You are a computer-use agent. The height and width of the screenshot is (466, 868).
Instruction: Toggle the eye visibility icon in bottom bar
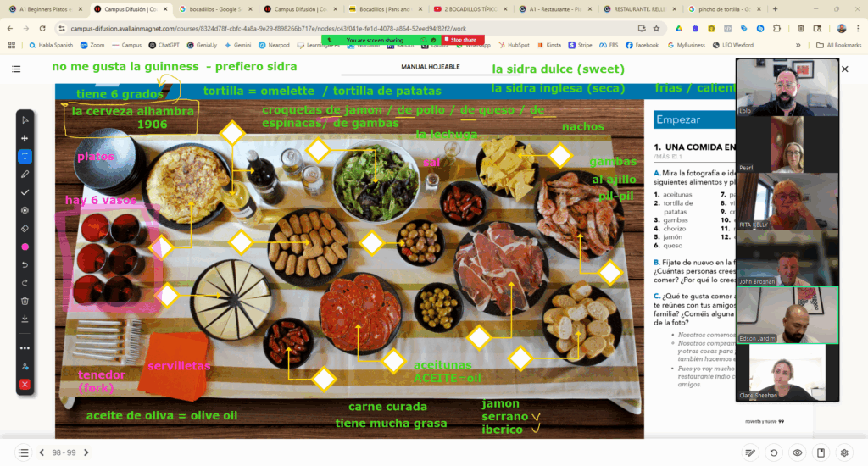coord(797,452)
